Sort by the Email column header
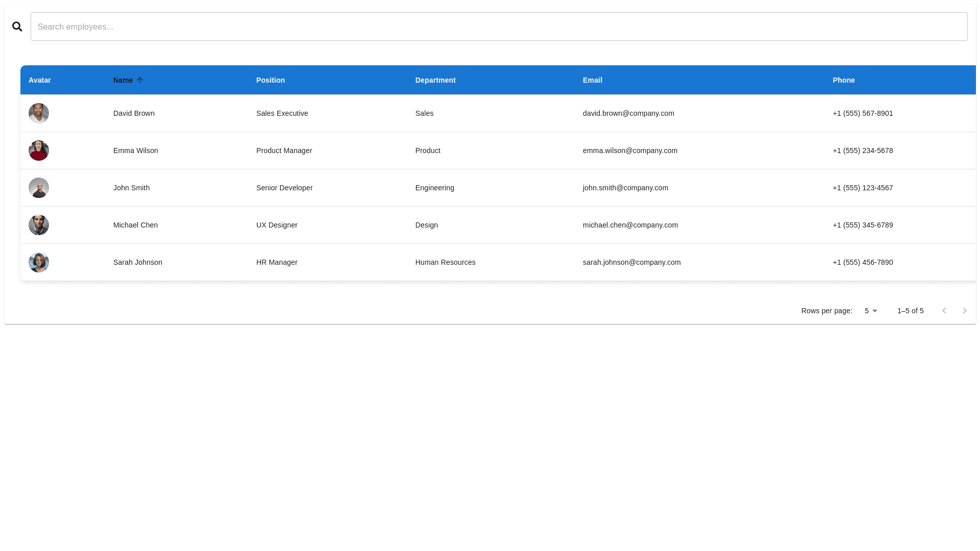 pyautogui.click(x=593, y=80)
